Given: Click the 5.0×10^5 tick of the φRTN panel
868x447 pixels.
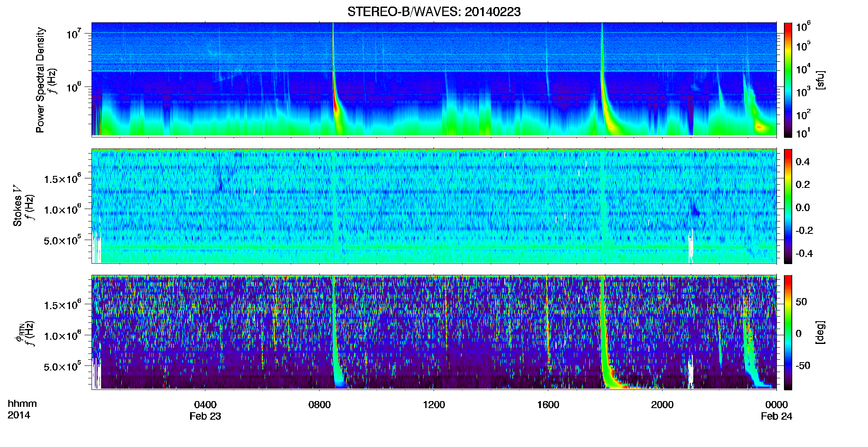Looking at the screenshot, I should tap(63, 366).
